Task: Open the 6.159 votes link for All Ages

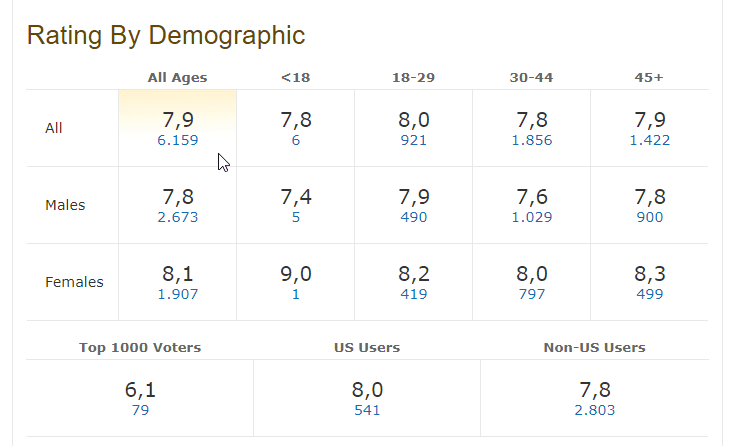Action: click(177, 141)
